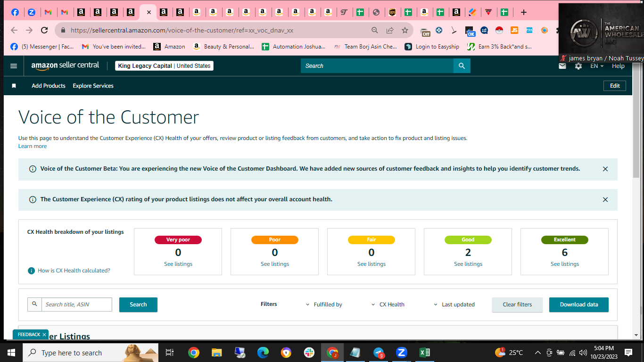Open the Seller Central messages mail icon
Screen dimensions: 644x362
coord(562,66)
